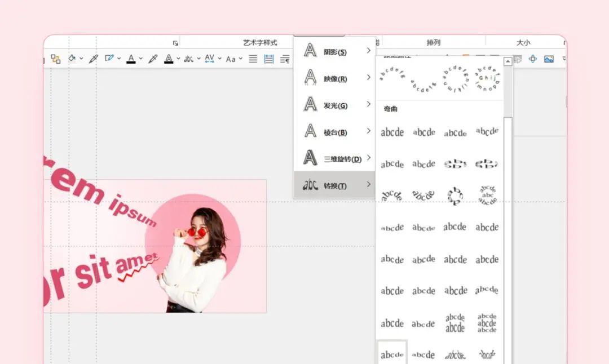Image resolution: width=609 pixels, height=364 pixels.
Task: Click the blue vertical text alignment icon
Action: tap(269, 59)
